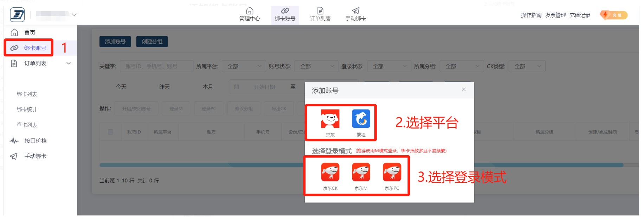This screenshot has width=644, height=219.
Task: Open the 发票管理 link
Action: click(x=555, y=15)
